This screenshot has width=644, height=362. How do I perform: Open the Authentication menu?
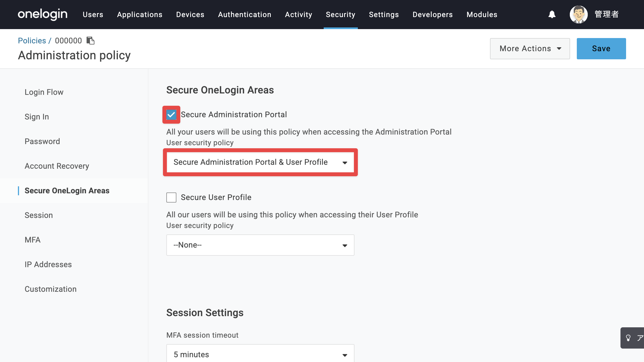tap(245, 15)
